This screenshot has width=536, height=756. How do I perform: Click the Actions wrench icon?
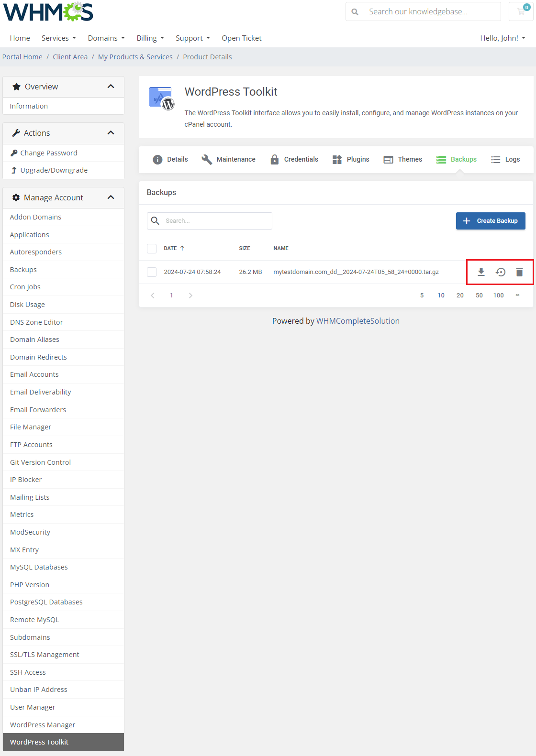(x=16, y=133)
